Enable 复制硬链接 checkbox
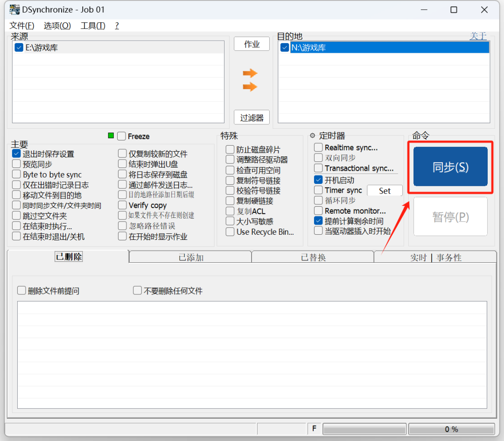The height and width of the screenshot is (441, 504). [230, 201]
